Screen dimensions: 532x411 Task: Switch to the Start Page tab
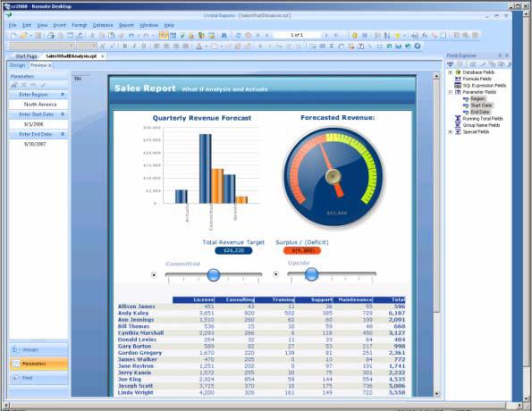(x=26, y=56)
